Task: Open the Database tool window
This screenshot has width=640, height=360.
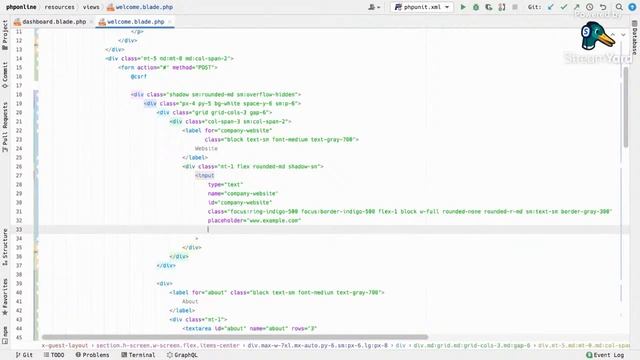Action: 635,37
